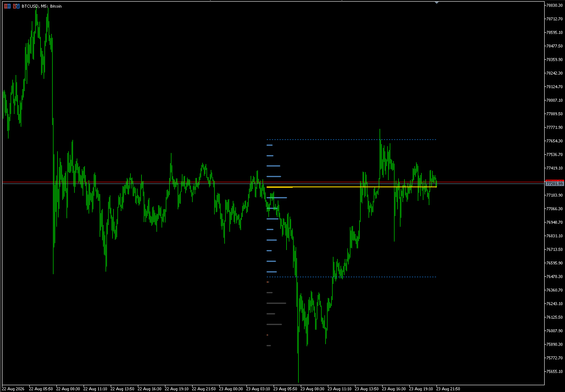Viewport: 565px width, 392px height.
Task: Click the 77536.70 price scale label
Action: (555, 154)
